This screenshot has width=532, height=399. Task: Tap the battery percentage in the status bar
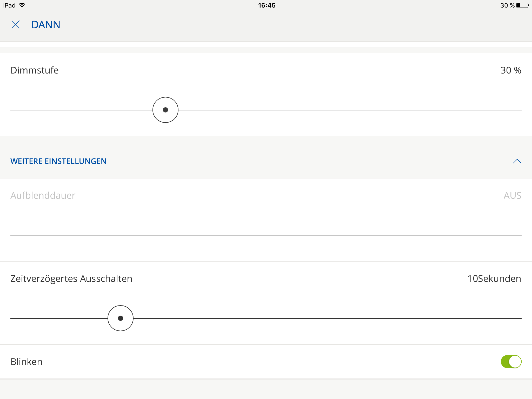pyautogui.click(x=507, y=5)
